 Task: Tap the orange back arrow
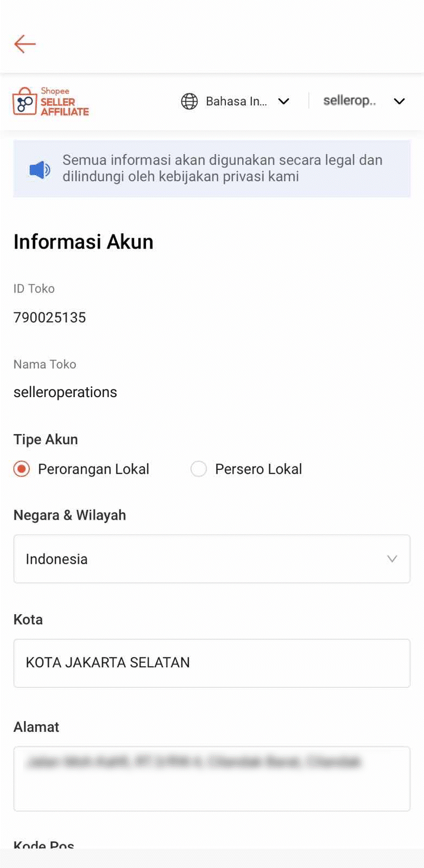click(x=25, y=44)
